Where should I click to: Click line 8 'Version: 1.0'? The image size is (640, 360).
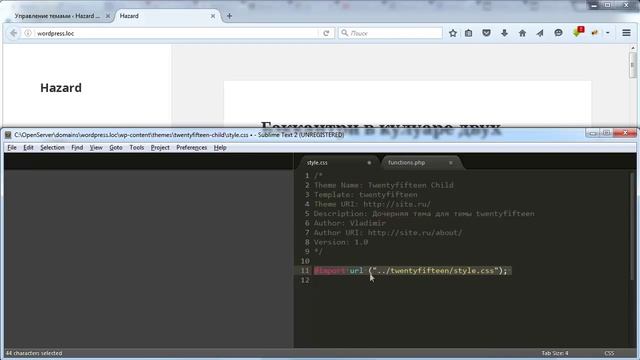[340, 242]
